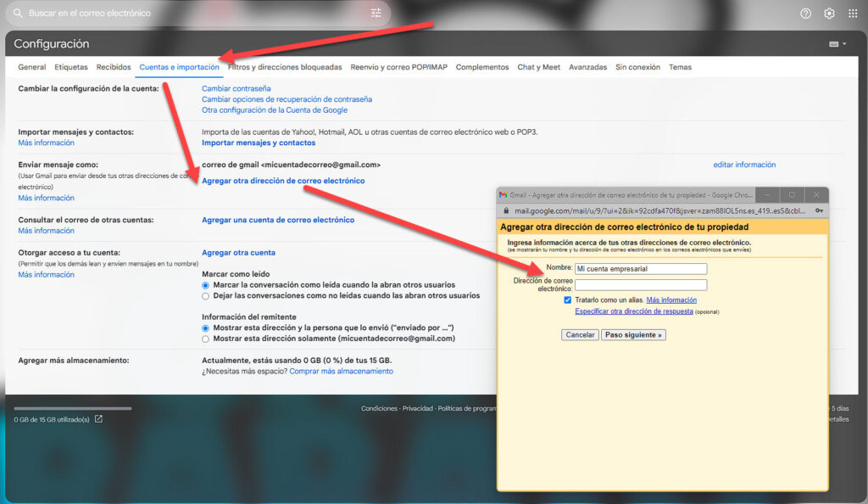
Task: Select "Dejar las conversaciones como no leídas" option
Action: (205, 296)
